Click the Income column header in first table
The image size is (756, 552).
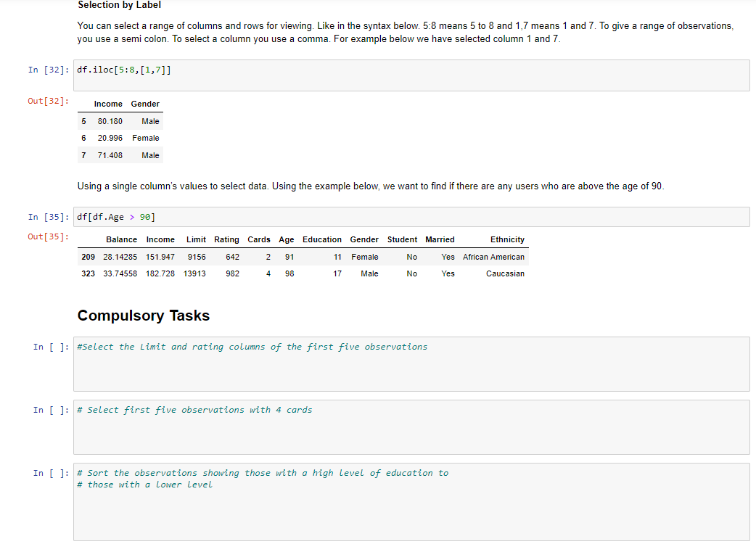coord(107,104)
